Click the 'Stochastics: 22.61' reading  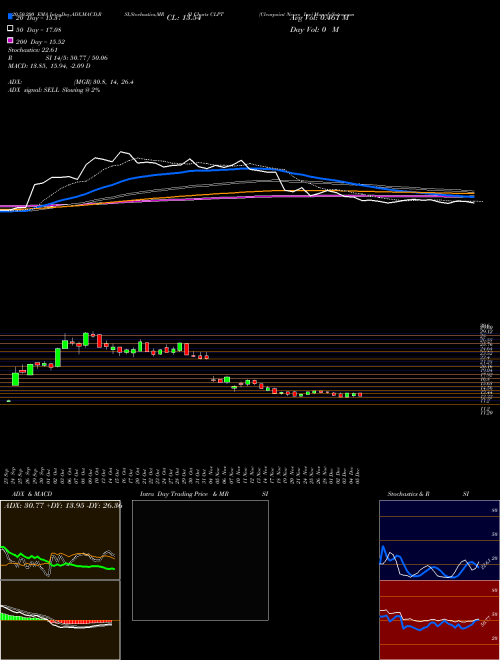click(32, 50)
